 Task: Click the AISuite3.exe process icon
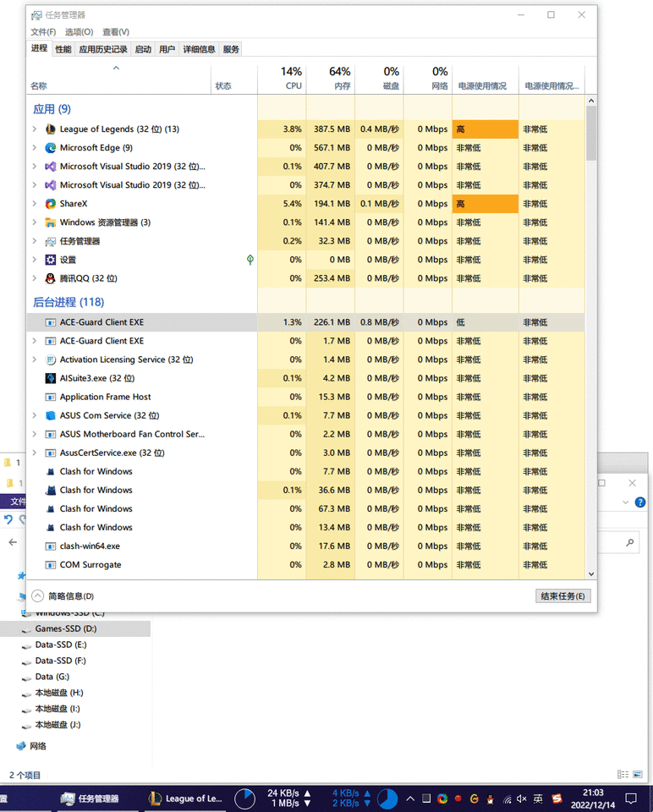[x=50, y=378]
